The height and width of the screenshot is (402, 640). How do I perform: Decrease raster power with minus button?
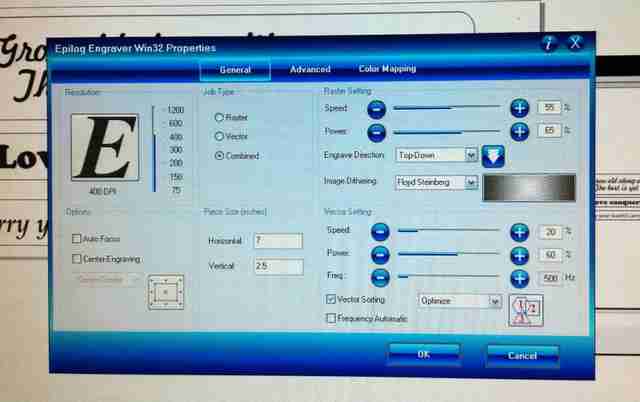(376, 133)
